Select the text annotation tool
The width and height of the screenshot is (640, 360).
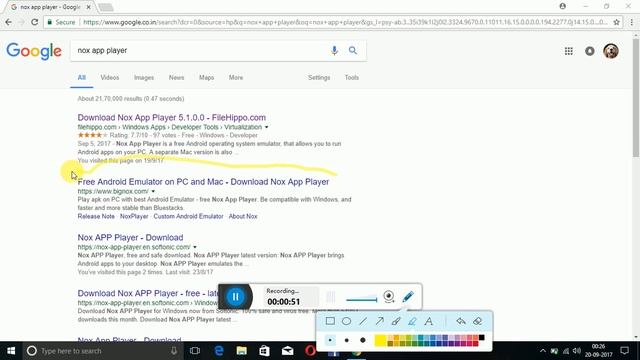point(429,321)
